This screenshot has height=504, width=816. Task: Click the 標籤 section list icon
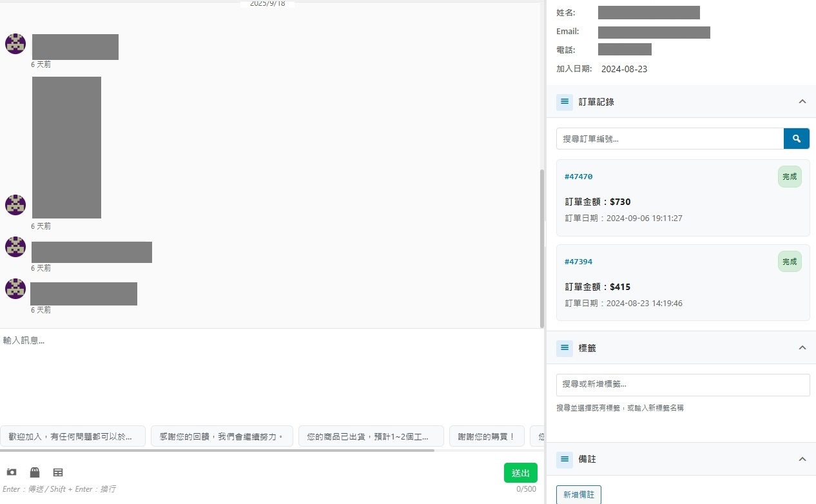point(565,348)
